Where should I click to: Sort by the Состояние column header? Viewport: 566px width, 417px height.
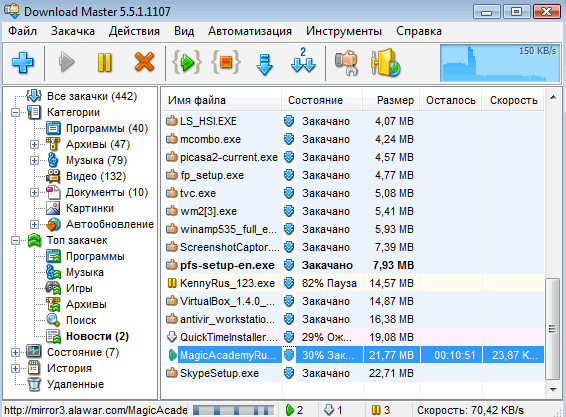[x=322, y=100]
